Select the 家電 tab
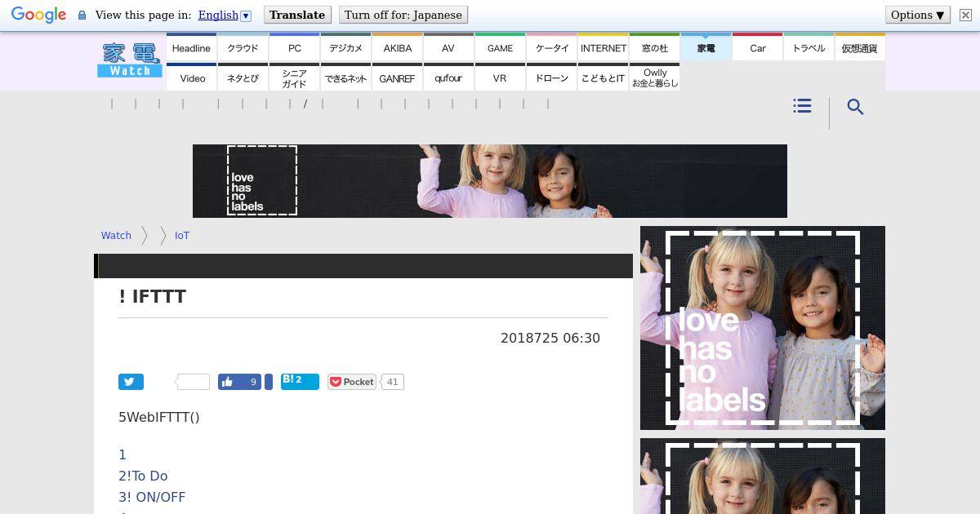The image size is (980, 514). pos(706,47)
